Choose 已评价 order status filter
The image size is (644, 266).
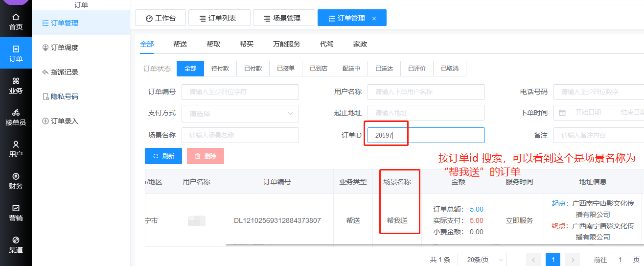pos(417,69)
